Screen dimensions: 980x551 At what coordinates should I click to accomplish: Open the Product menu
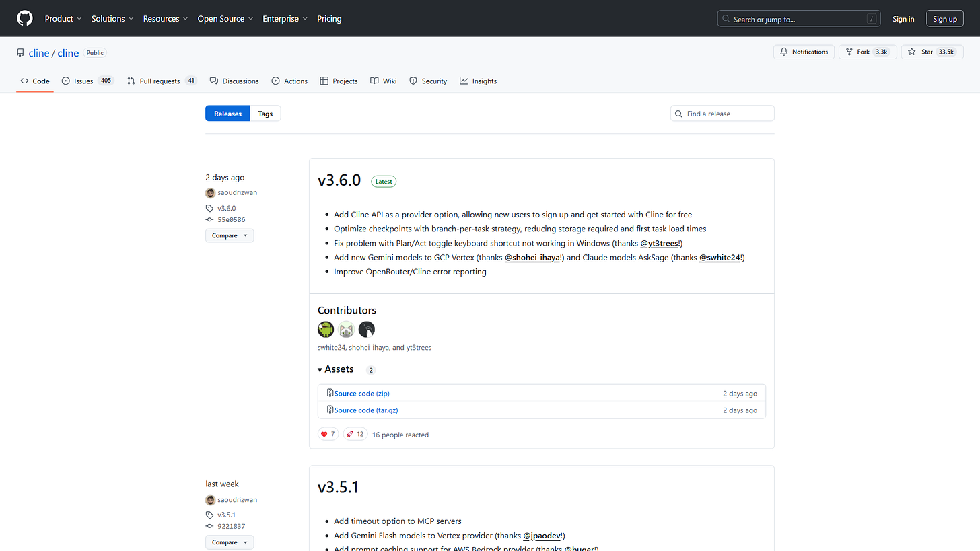point(63,19)
